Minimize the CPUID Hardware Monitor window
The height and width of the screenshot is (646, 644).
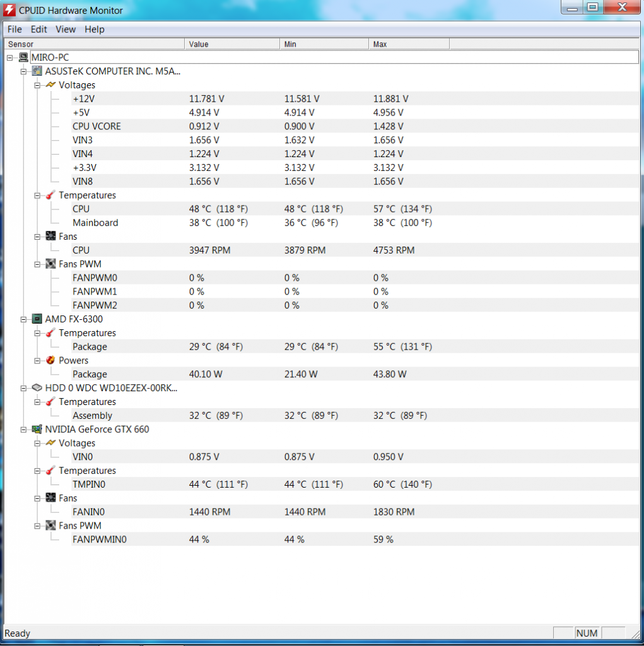tap(572, 7)
